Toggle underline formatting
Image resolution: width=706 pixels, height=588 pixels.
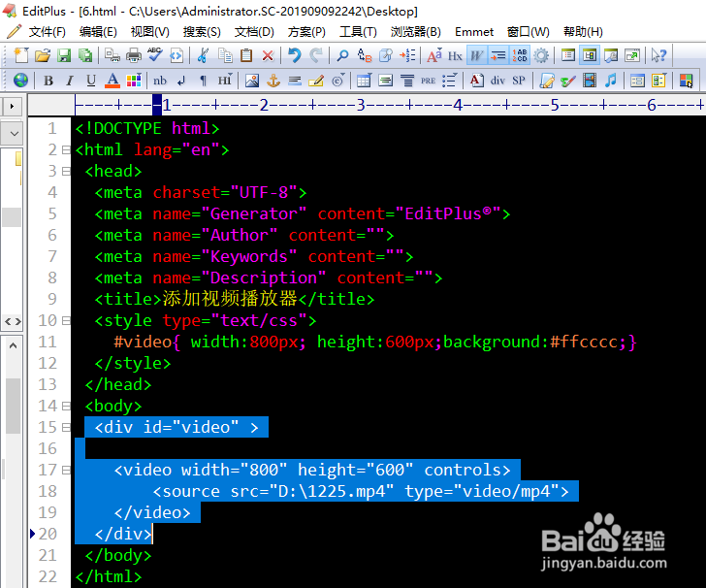[x=91, y=81]
